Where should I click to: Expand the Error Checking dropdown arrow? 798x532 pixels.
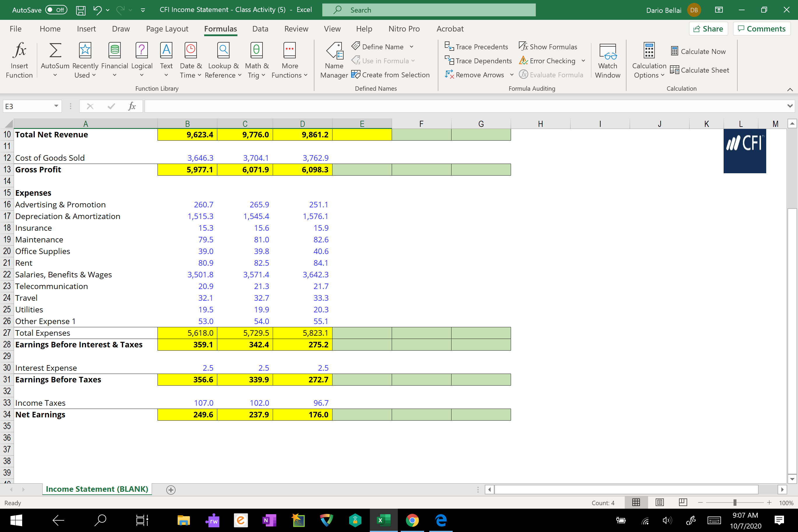click(583, 61)
